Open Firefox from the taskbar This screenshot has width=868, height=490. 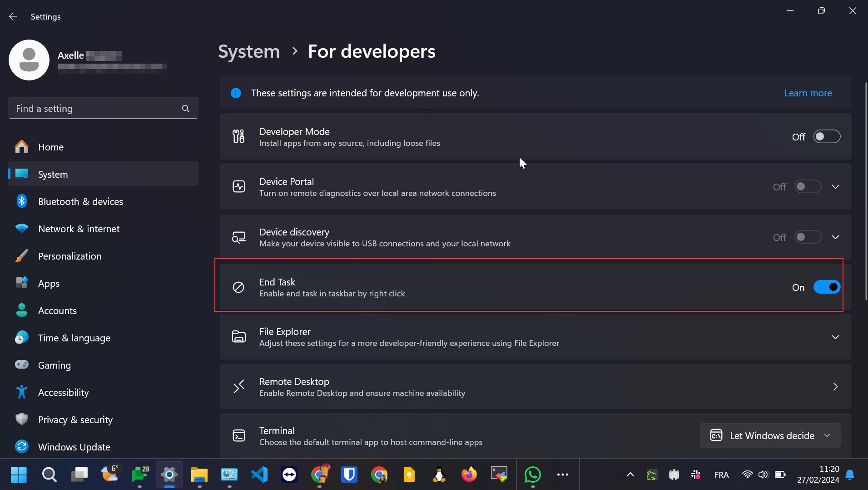pos(469,475)
